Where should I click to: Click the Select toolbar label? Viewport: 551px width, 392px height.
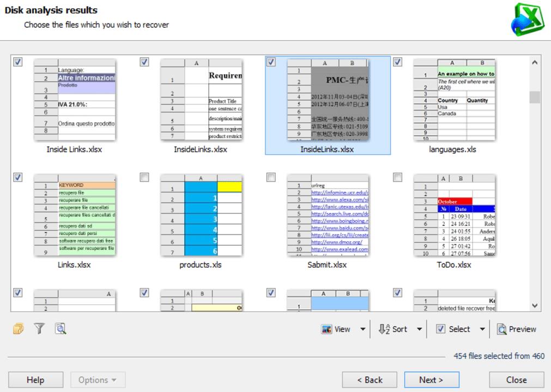(x=459, y=329)
